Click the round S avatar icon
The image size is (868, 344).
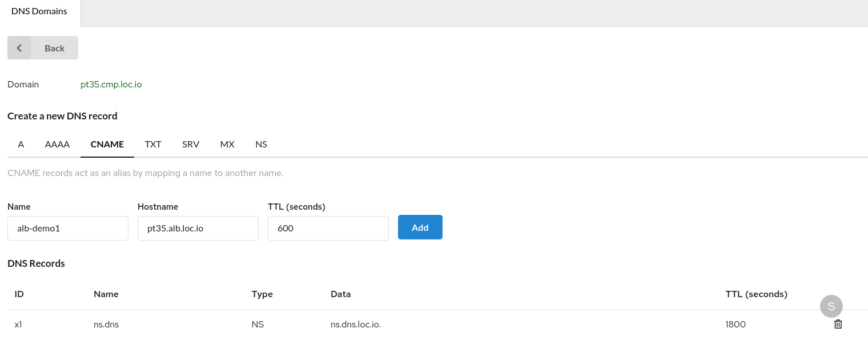831,306
